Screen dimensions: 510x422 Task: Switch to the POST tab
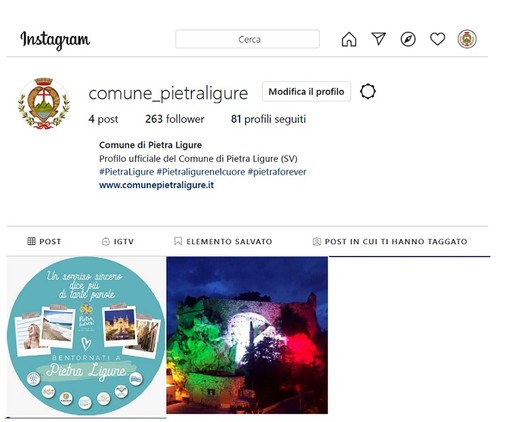click(x=44, y=241)
